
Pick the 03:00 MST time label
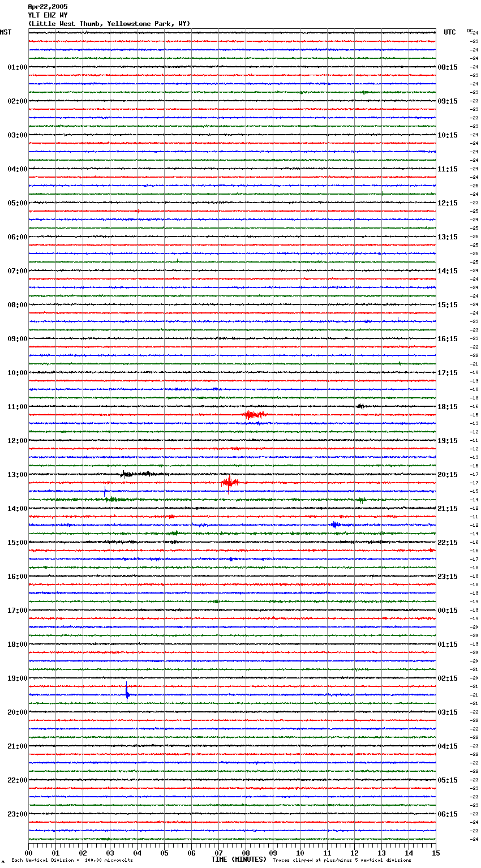[17, 135]
